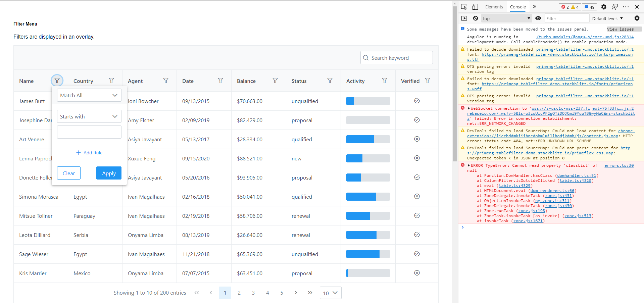
Task: Open the rows per page dropdown
Action: click(330, 293)
